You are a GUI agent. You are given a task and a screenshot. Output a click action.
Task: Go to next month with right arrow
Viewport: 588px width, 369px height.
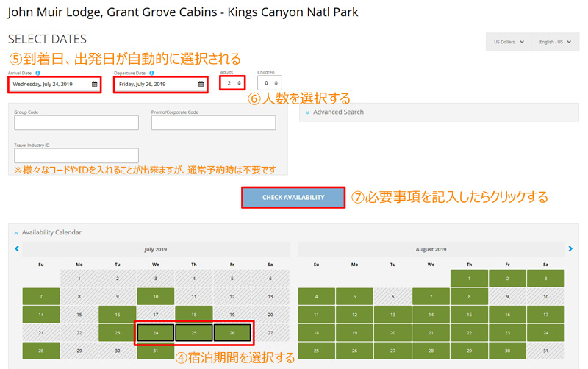point(570,248)
